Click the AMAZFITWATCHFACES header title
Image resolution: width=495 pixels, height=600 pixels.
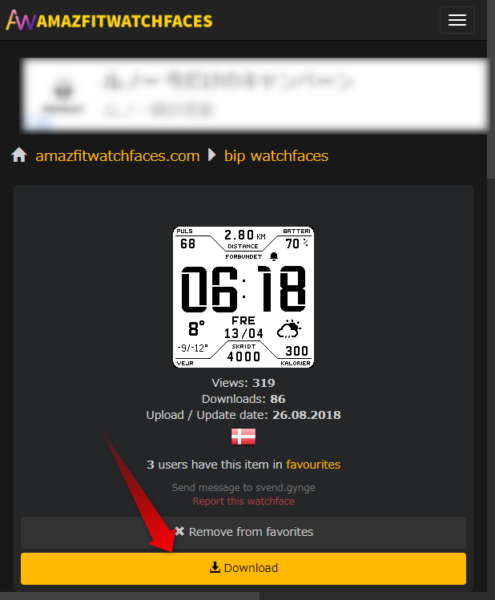[124, 21]
